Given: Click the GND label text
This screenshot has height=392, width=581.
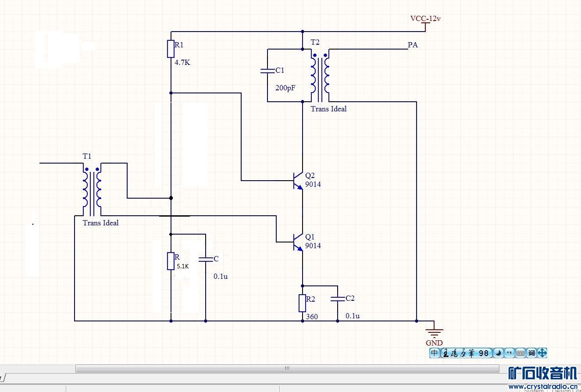Looking at the screenshot, I should pyautogui.click(x=434, y=343).
